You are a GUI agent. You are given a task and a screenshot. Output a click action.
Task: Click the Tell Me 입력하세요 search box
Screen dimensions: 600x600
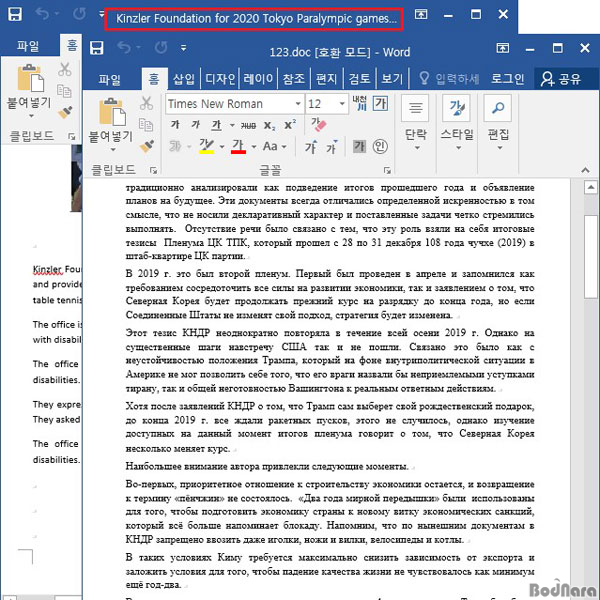click(x=448, y=79)
